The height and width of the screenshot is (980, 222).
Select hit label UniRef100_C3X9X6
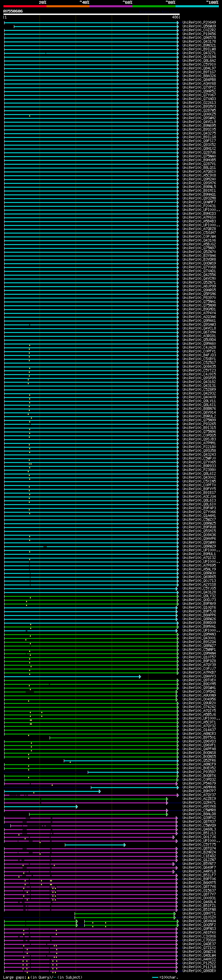coord(199,936)
